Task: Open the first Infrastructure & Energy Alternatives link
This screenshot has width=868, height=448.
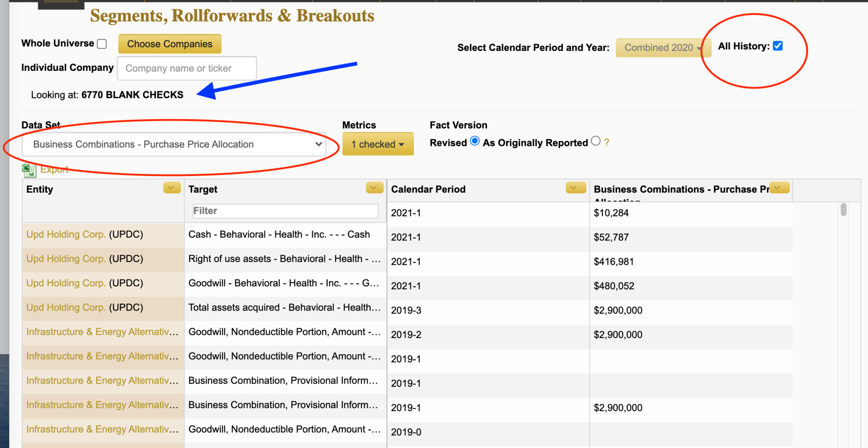Action: tap(102, 332)
